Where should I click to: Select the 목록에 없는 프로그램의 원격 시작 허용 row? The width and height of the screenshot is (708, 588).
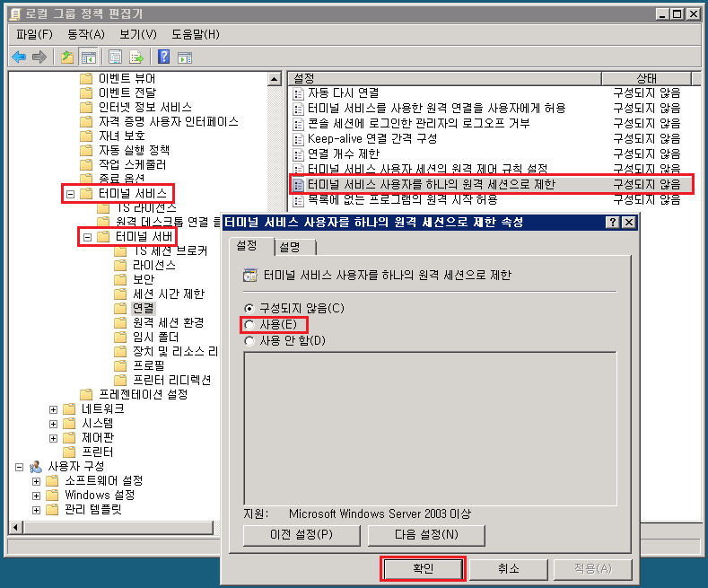491,199
